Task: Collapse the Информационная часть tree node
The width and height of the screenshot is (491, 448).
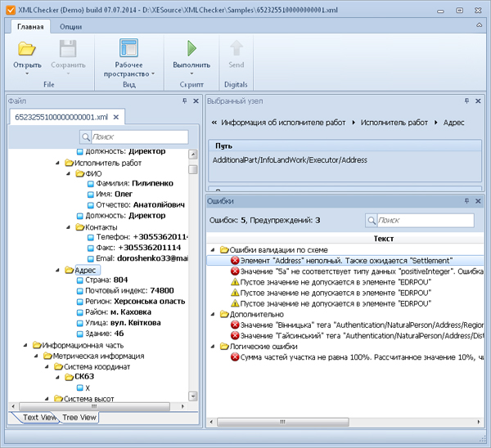Action: coord(25,345)
